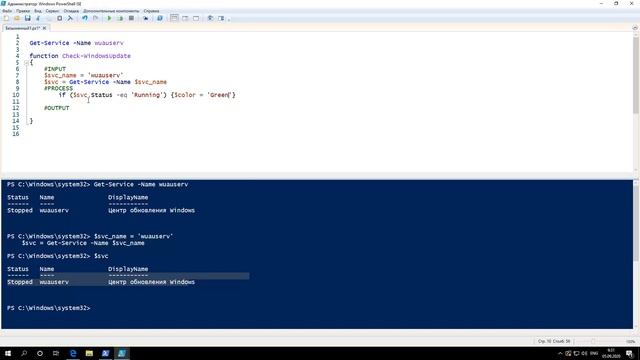Open the notification center
640x360 pixels.
[630, 353]
